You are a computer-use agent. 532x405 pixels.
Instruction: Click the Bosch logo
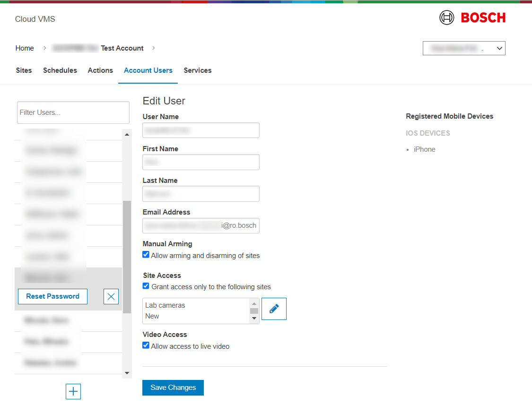472,18
